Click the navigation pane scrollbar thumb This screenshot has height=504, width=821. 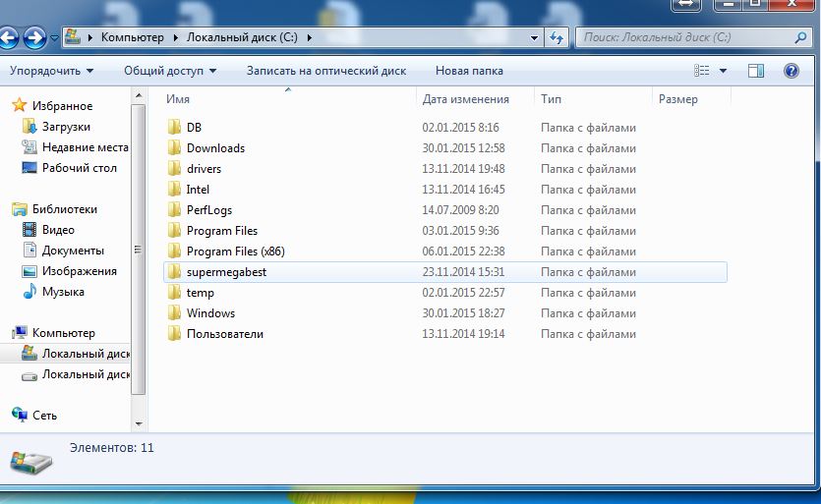(x=139, y=250)
